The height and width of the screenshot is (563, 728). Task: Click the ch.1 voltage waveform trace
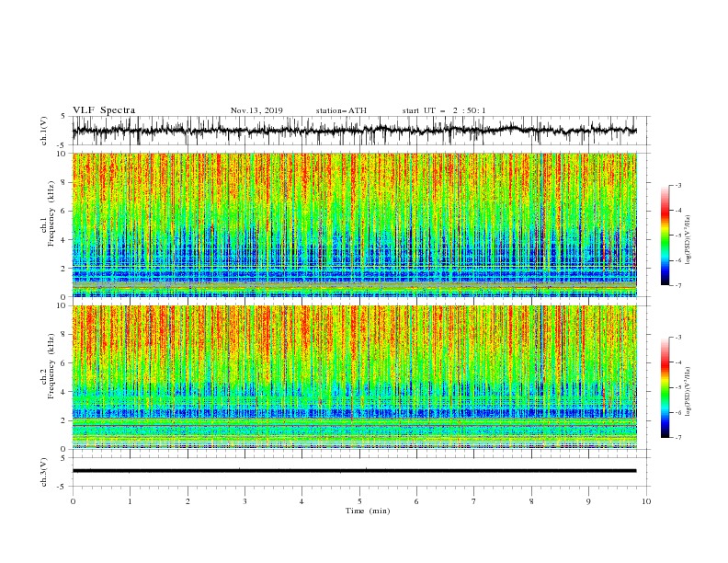pos(354,131)
